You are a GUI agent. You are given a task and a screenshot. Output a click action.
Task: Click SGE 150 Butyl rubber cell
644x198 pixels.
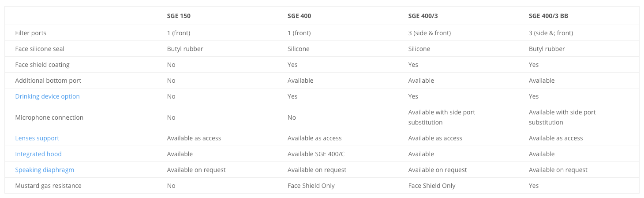click(x=185, y=49)
